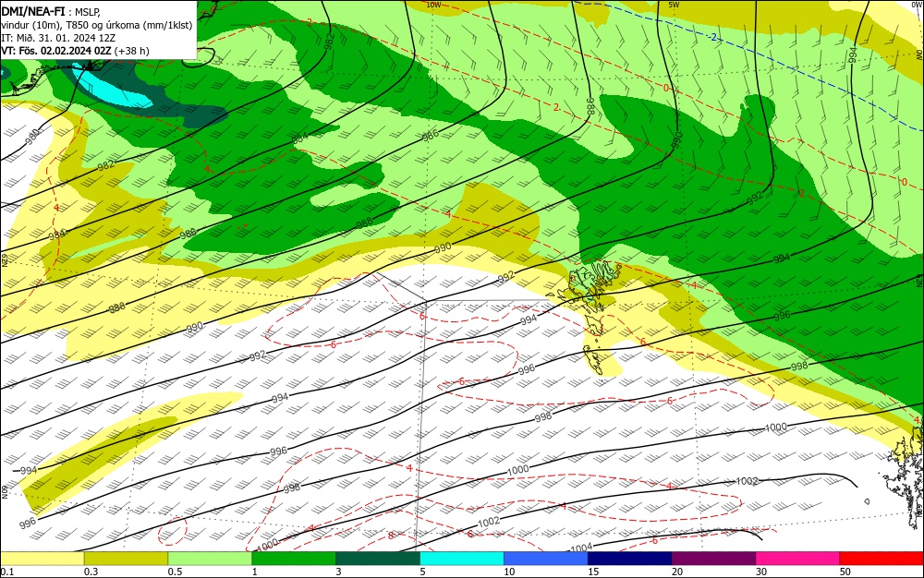Select the red 50+ legend swatch
This screenshot has width=924, height=578.
click(881, 558)
